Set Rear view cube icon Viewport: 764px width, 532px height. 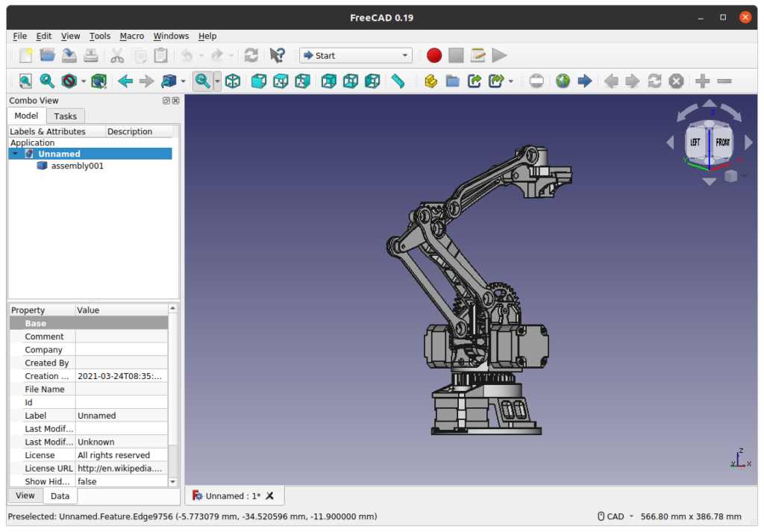tap(329, 81)
